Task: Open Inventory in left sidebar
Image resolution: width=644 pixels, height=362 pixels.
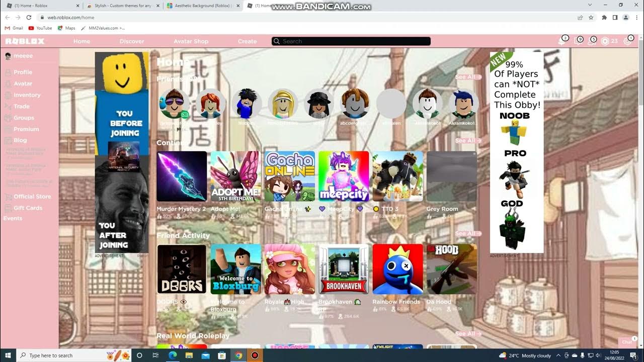Action: [x=27, y=95]
